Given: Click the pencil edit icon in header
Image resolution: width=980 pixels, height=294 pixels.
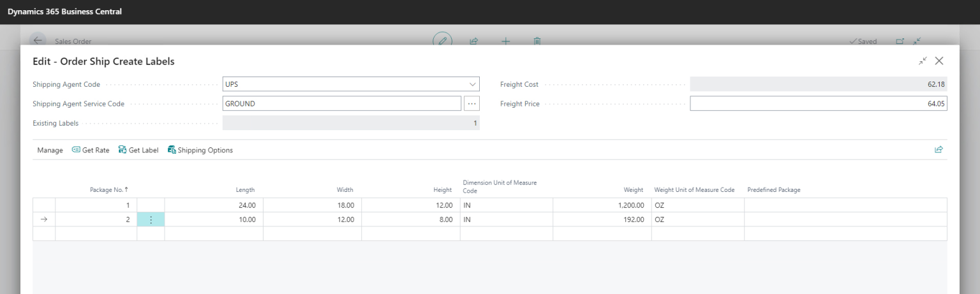Looking at the screenshot, I should pyautogui.click(x=442, y=40).
